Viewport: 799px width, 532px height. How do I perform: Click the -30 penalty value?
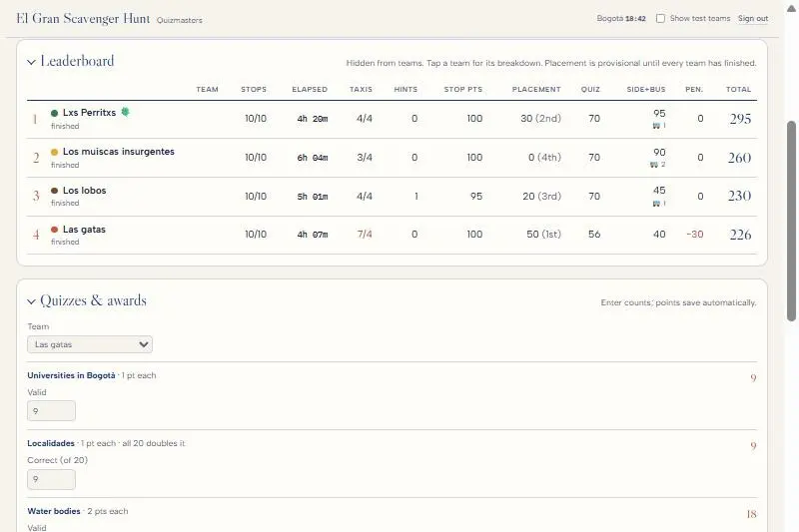click(x=694, y=235)
